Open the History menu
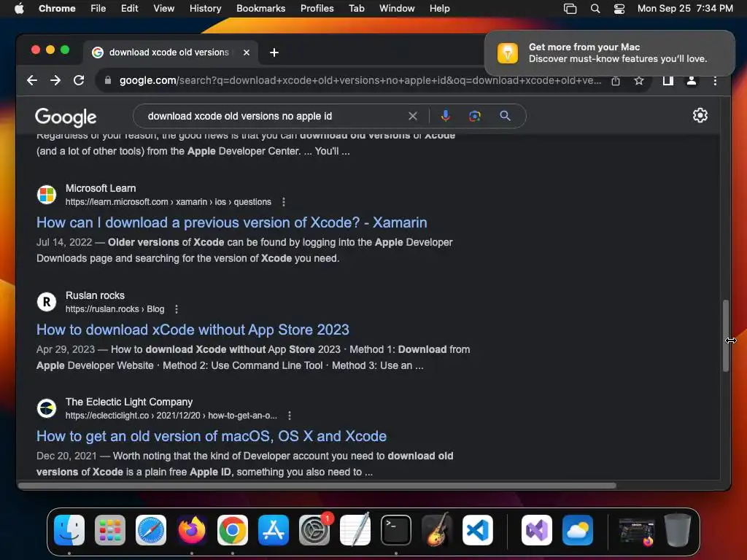747x560 pixels. tap(205, 8)
